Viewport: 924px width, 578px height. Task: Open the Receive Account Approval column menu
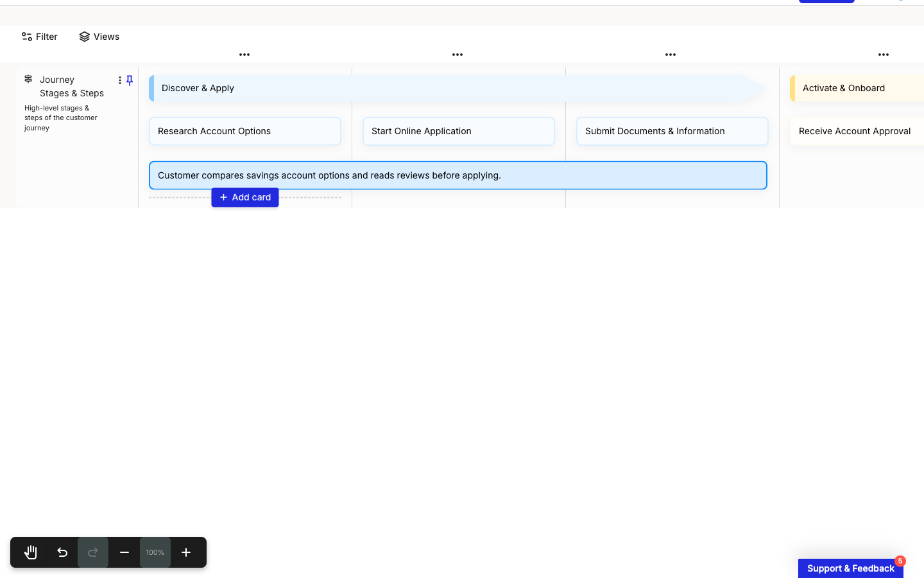pos(884,55)
